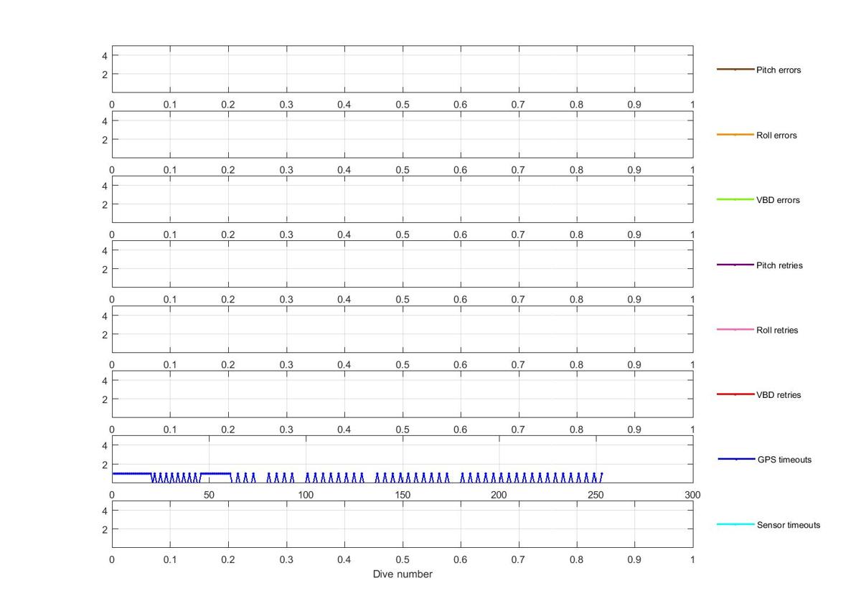Click the orange Roll errors legend line
Viewport: 861px width, 616px height.
point(735,135)
